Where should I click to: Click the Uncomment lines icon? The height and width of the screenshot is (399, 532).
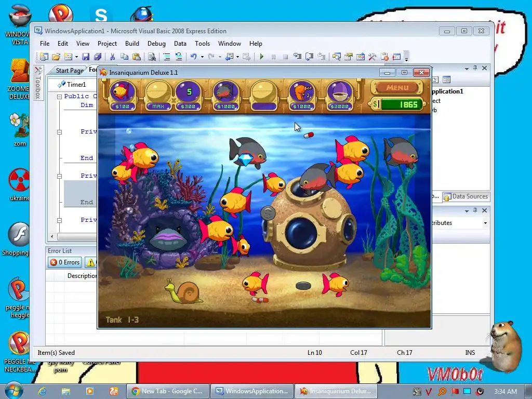coord(179,57)
